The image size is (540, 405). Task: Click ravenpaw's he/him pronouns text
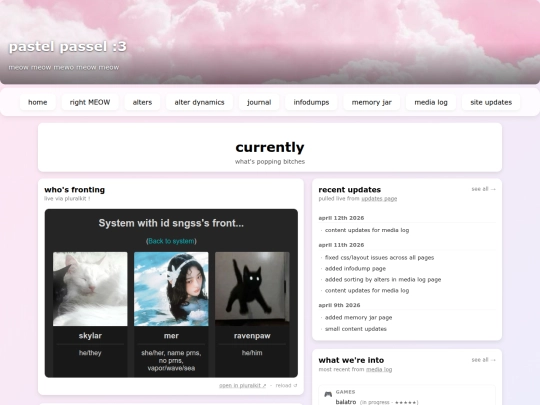point(252,353)
